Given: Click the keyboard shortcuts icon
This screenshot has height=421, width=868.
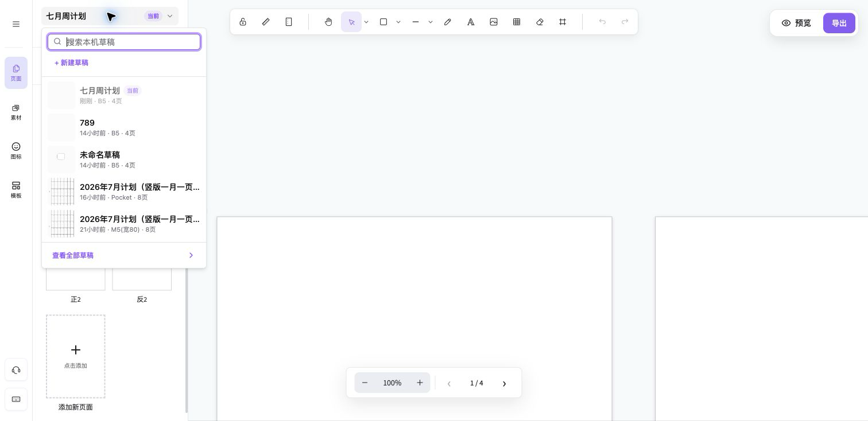Looking at the screenshot, I should pos(16,399).
